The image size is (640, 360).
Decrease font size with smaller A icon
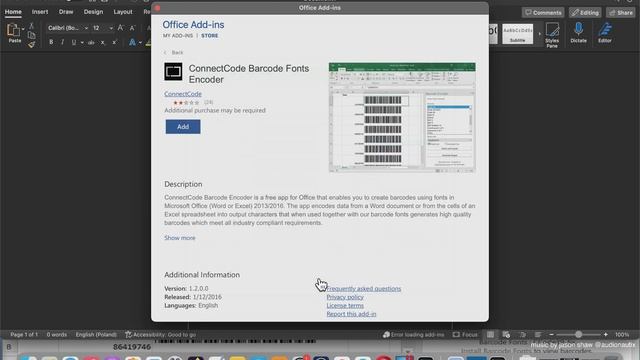pos(132,28)
